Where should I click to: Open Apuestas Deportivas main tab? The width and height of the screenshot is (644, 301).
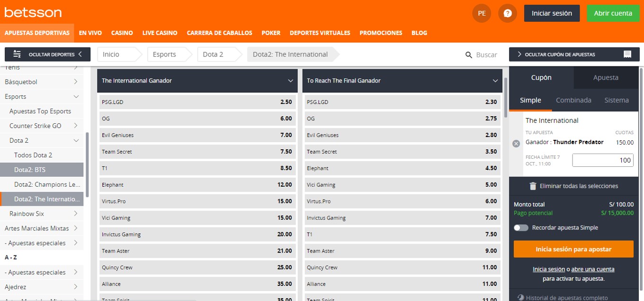click(x=37, y=33)
